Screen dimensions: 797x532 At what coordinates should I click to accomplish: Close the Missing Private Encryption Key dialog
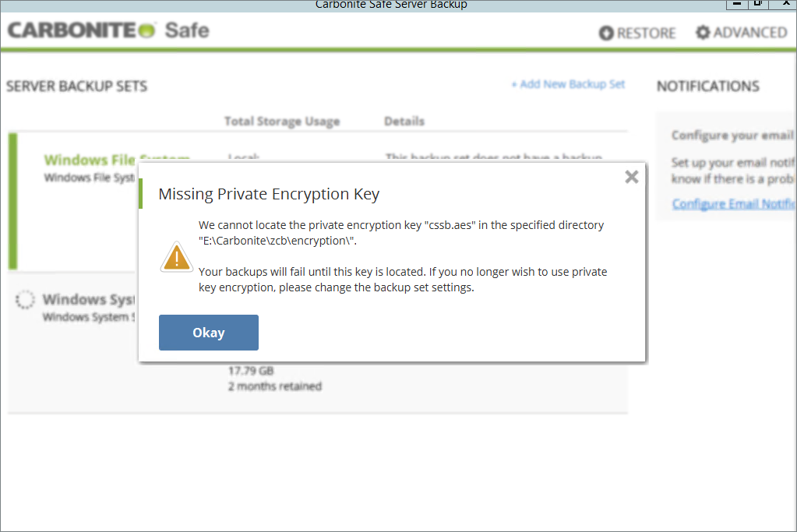(631, 177)
